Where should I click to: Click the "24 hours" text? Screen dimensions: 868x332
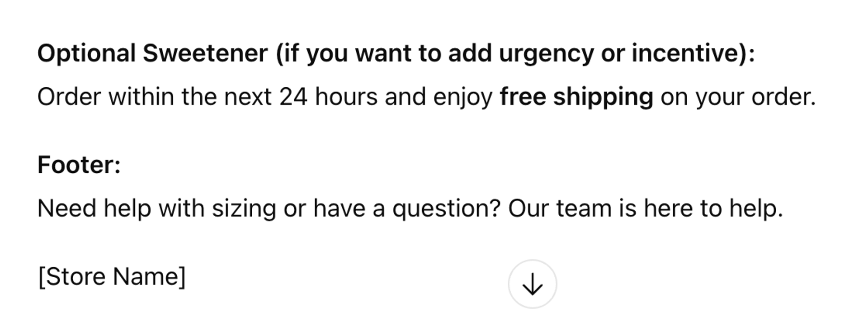[328, 97]
